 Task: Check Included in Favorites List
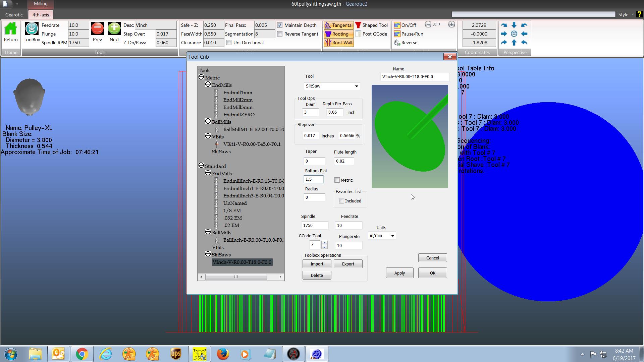[341, 201]
